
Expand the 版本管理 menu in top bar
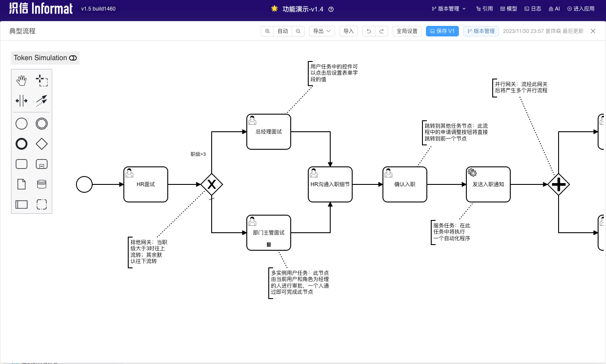448,8
